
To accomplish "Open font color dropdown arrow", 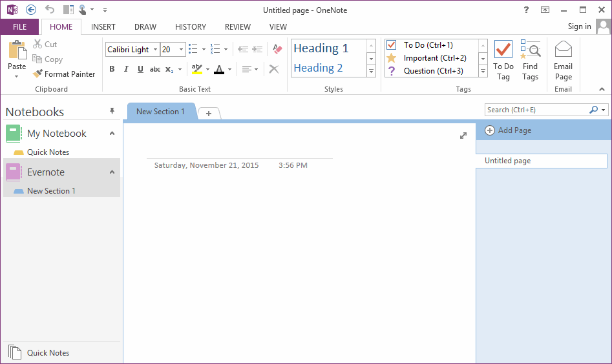I will click(x=230, y=70).
